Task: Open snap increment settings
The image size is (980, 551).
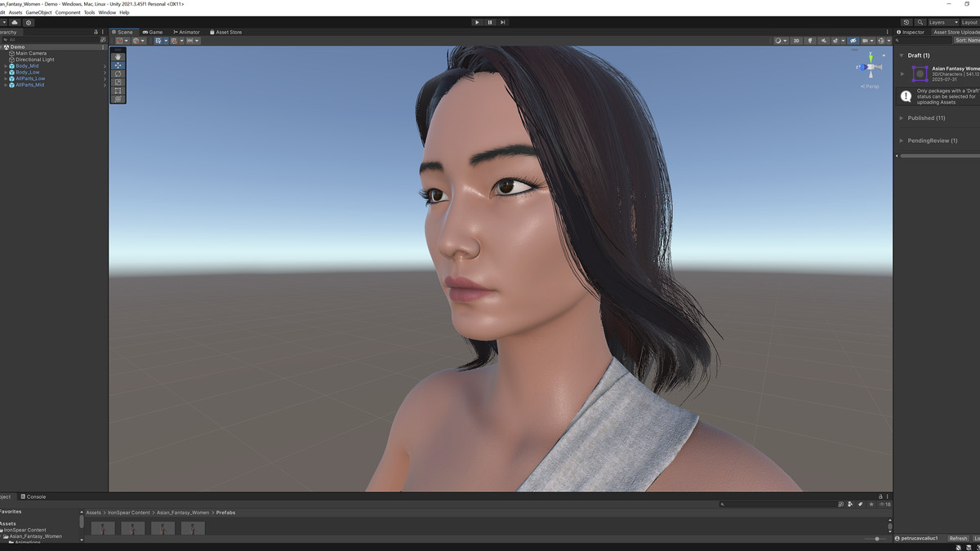Action: click(192, 41)
